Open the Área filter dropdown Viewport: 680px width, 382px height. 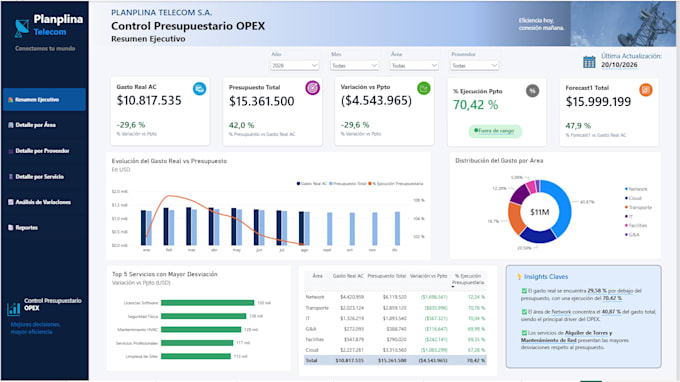tap(414, 65)
